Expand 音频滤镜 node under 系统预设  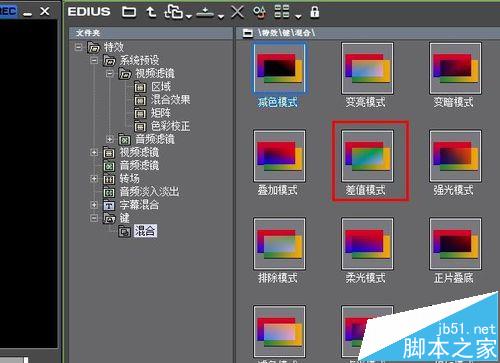110,139
